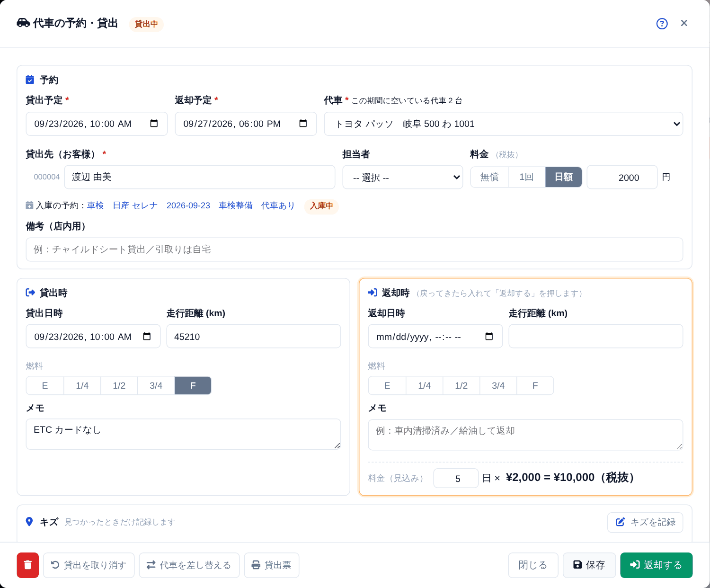Open the 車検 日産 セレナ reservation link
The image size is (710, 588).
click(x=191, y=205)
